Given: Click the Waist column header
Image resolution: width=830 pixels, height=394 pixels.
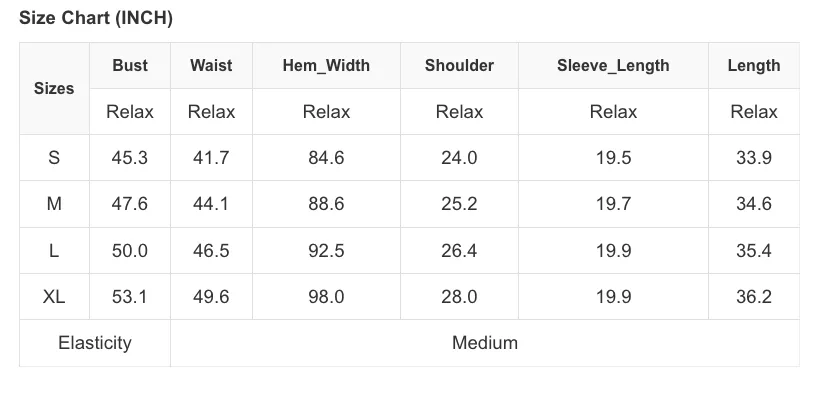Looking at the screenshot, I should click(x=211, y=66).
